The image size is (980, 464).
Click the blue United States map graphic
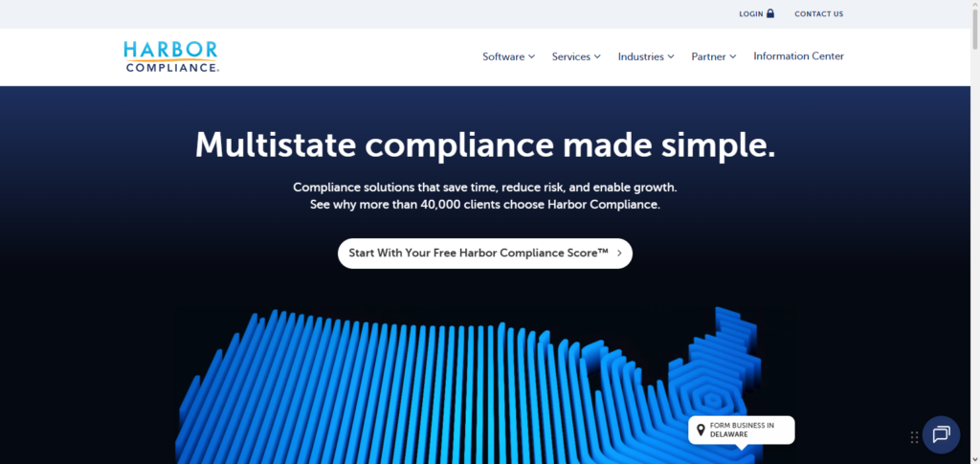pos(469,386)
